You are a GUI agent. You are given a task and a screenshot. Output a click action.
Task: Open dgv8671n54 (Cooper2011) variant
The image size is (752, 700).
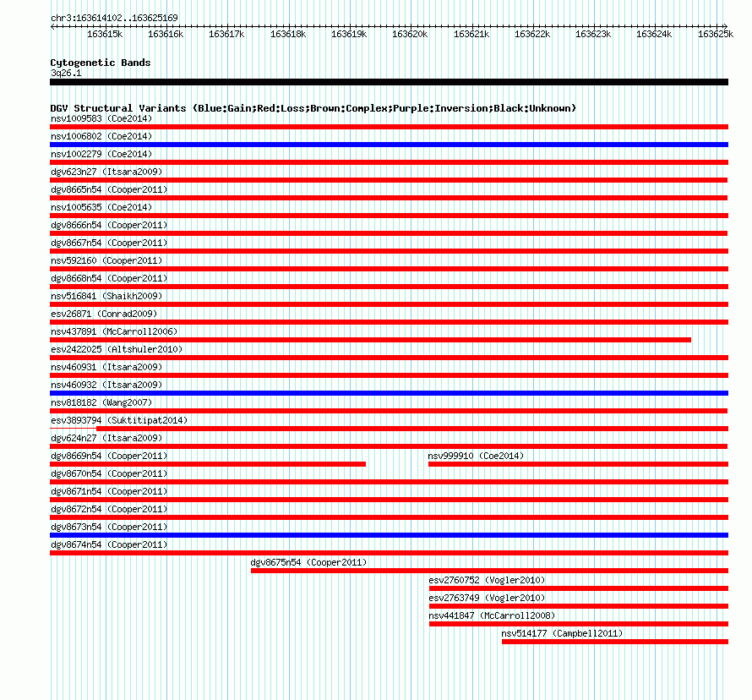point(109,491)
